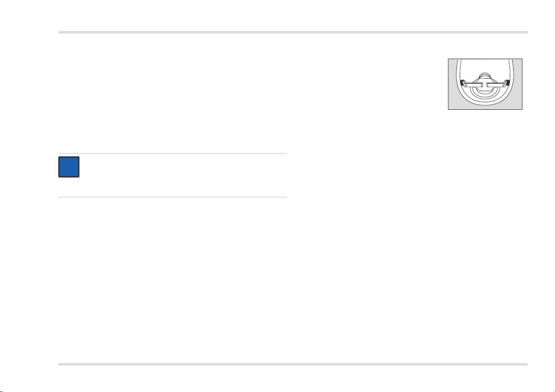Click the white interior above the dome
The height and width of the screenshot is (392, 555).
point(485,66)
